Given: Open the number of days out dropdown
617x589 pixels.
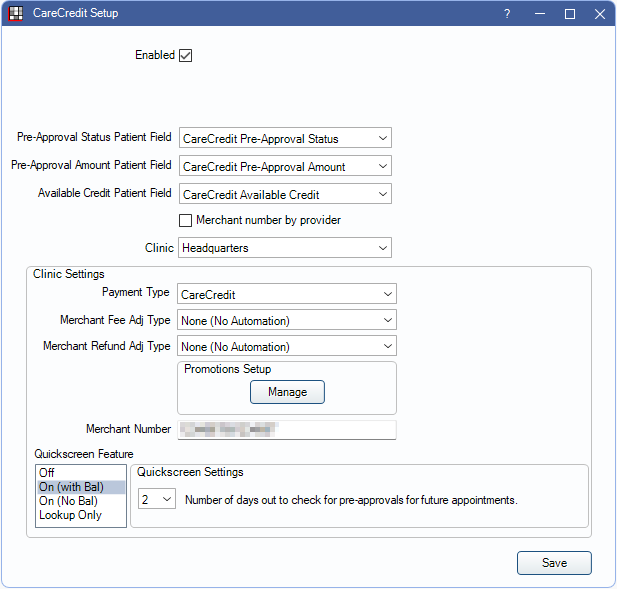Looking at the screenshot, I should pyautogui.click(x=157, y=499).
